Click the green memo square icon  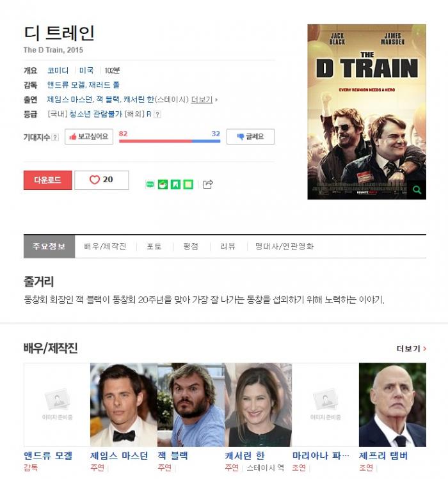188,184
